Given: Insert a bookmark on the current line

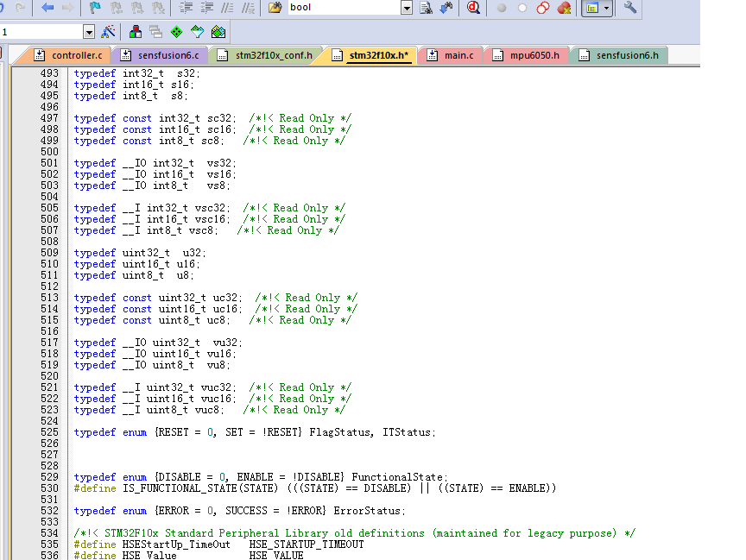Looking at the screenshot, I should click(x=96, y=8).
